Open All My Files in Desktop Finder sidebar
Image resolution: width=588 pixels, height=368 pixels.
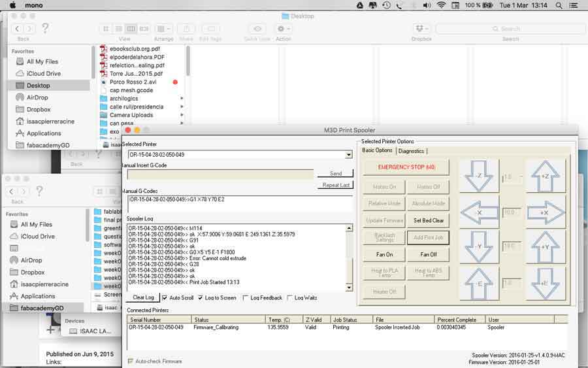tap(42, 61)
